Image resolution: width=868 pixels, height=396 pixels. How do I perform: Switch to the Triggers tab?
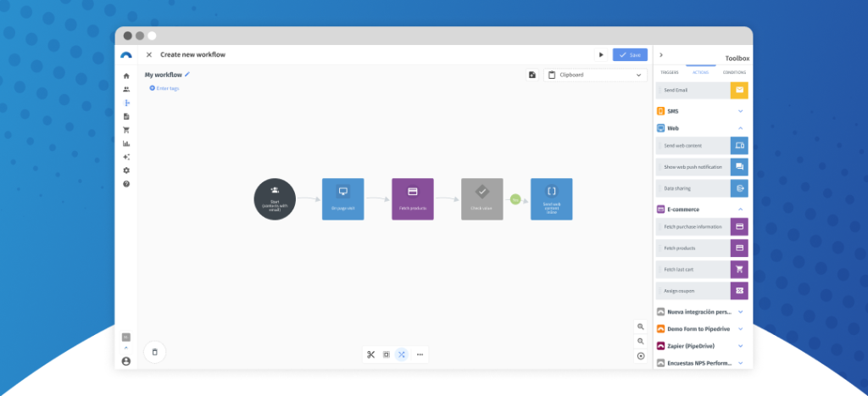(x=670, y=72)
